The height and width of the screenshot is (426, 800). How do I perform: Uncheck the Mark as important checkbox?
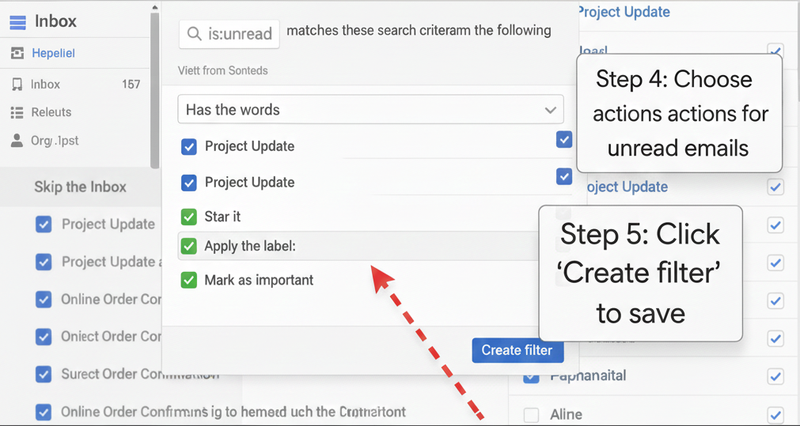189,280
